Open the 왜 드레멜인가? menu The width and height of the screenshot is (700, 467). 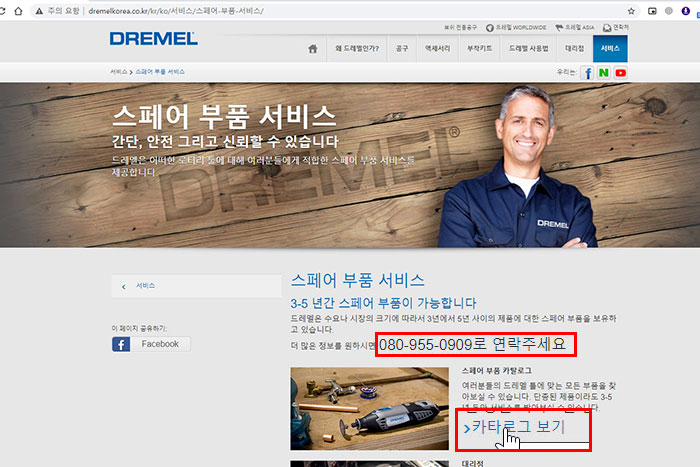point(357,49)
